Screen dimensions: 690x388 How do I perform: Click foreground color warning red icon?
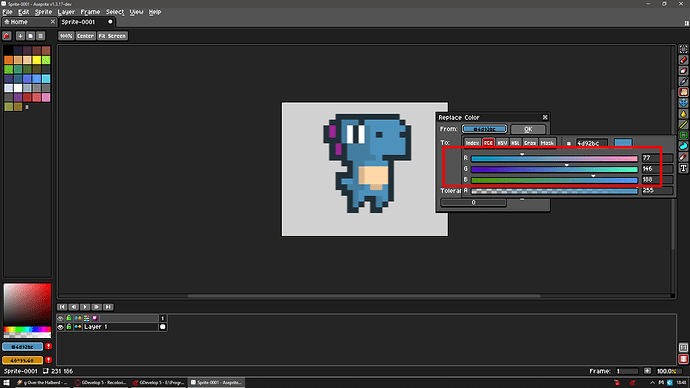(48, 347)
